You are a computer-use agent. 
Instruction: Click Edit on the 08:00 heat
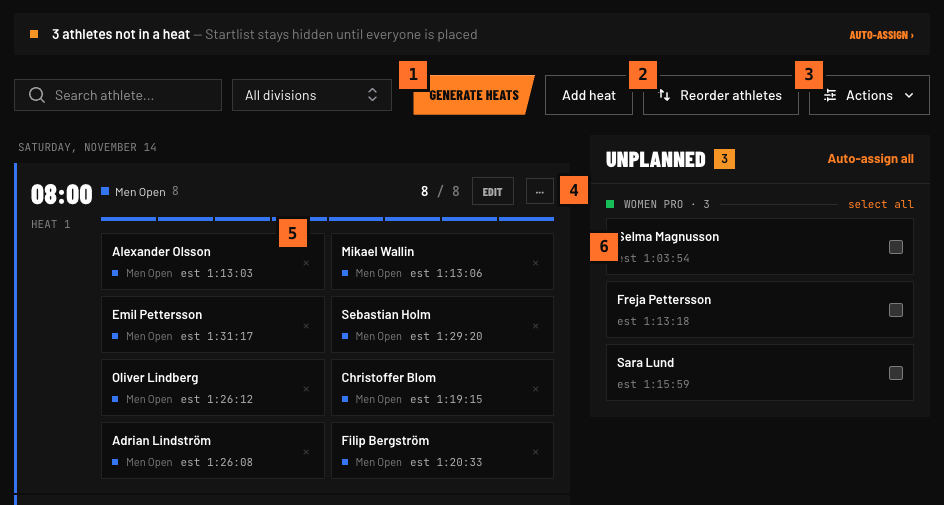click(492, 191)
